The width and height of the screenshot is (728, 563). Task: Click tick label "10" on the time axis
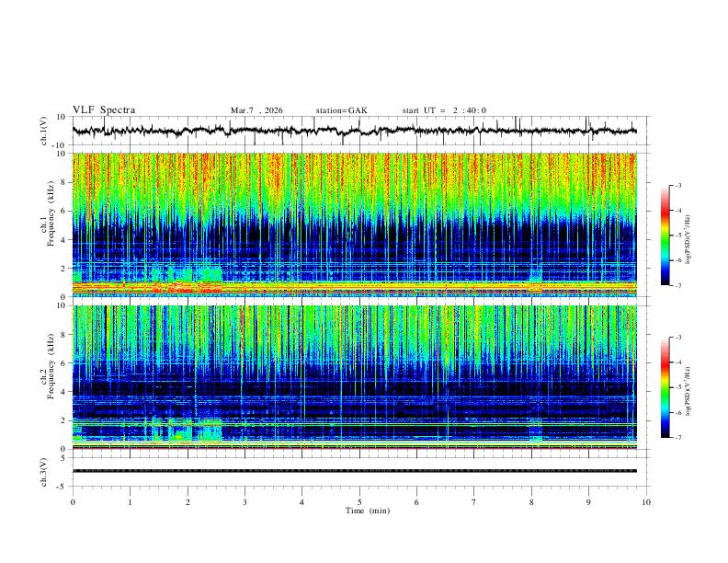click(x=646, y=502)
